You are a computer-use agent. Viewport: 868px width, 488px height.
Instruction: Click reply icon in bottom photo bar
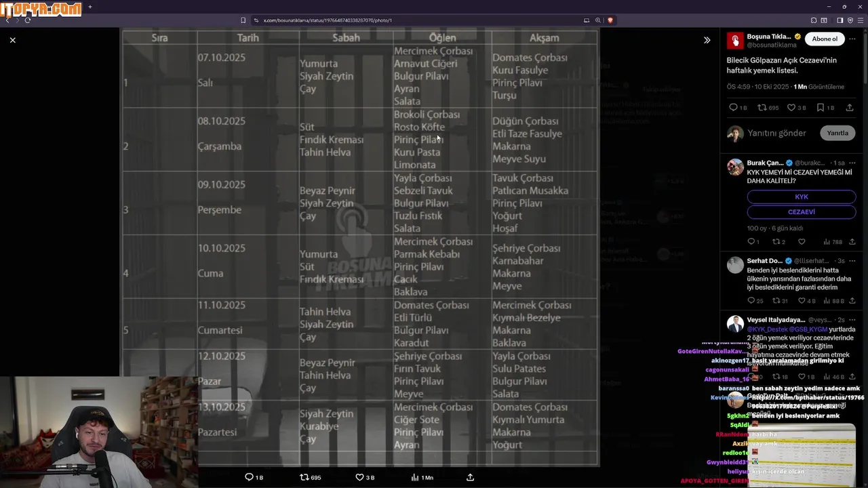(249, 477)
